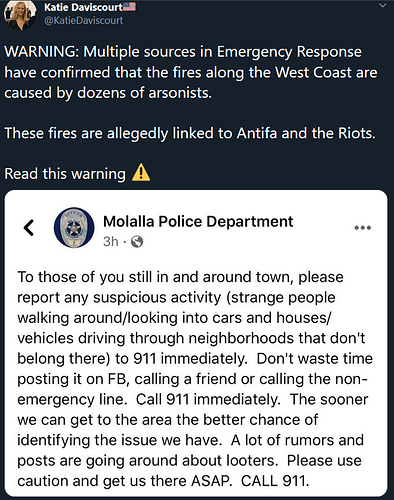Expand the tweet options chevron at top right
Image resolution: width=394 pixels, height=500 pixels.
pyautogui.click(x=383, y=5)
